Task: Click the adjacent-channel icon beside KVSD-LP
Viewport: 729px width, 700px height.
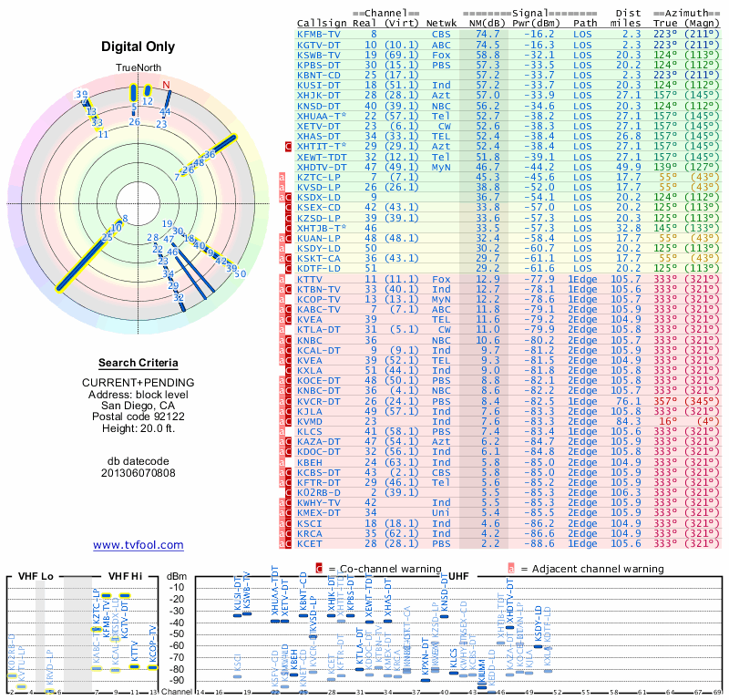Action: [x=282, y=188]
